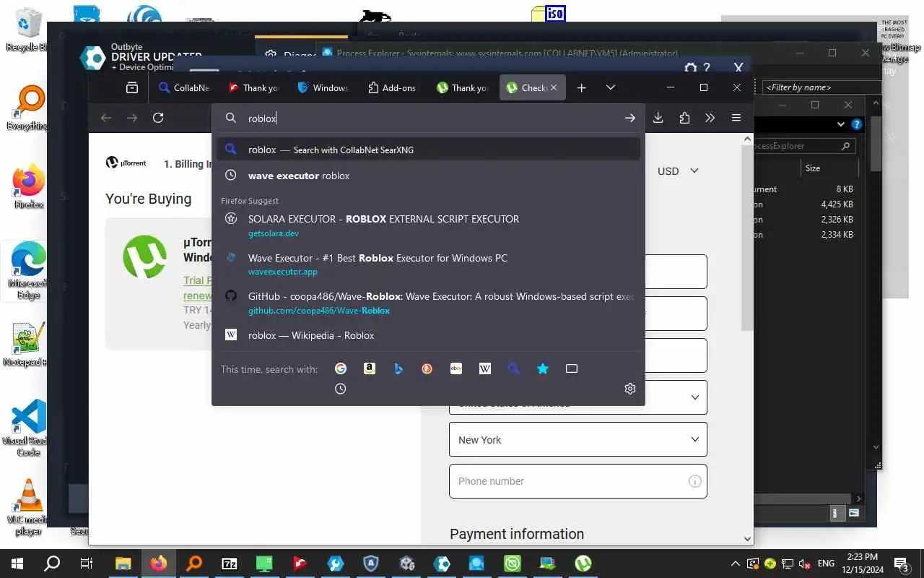
Task: Reload the current page
Action: click(x=158, y=118)
